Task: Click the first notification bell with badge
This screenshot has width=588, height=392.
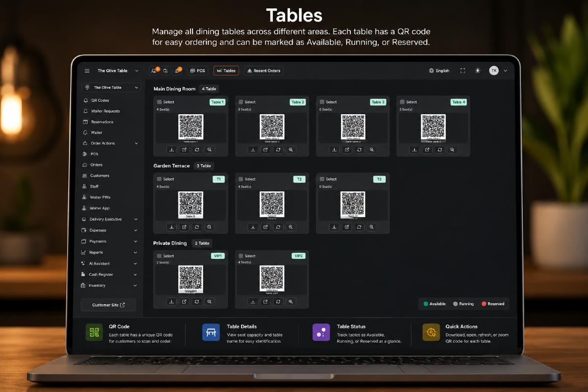Action: pos(154,71)
